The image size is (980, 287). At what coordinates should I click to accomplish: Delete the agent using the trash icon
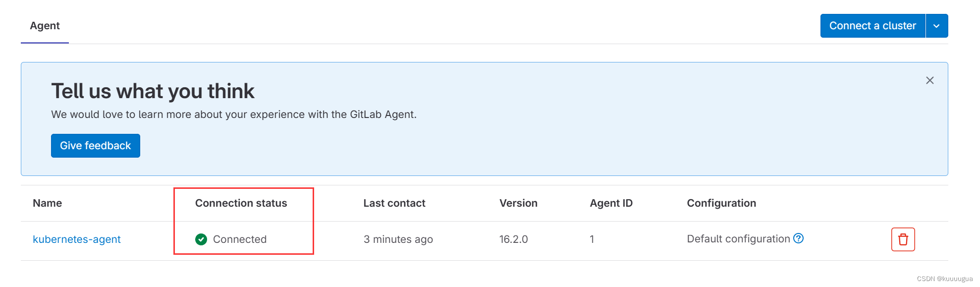[x=903, y=239]
